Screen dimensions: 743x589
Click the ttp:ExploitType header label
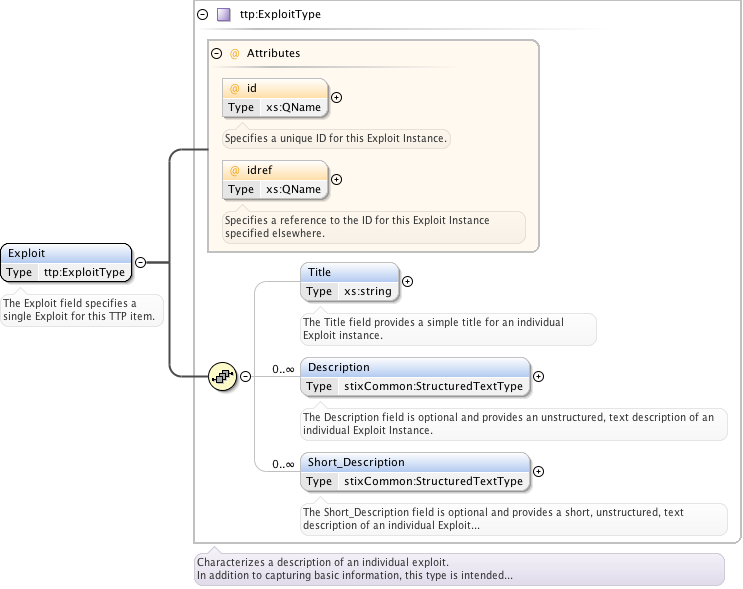click(x=280, y=15)
